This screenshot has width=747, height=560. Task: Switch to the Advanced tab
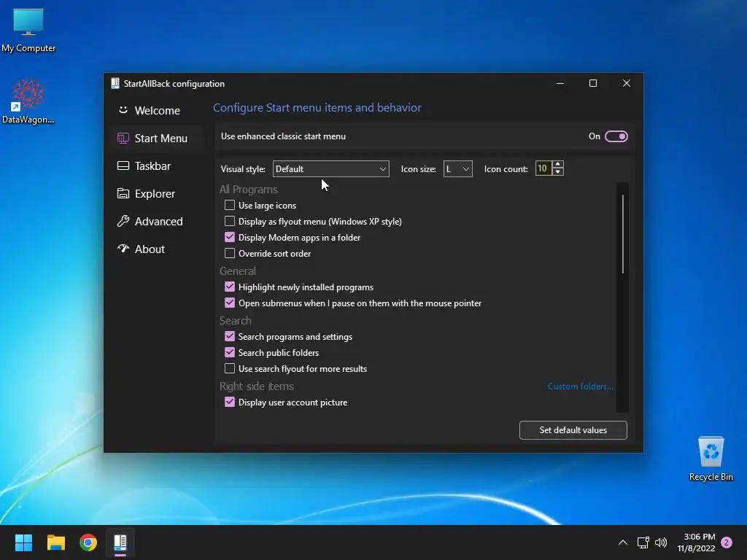pos(158,221)
